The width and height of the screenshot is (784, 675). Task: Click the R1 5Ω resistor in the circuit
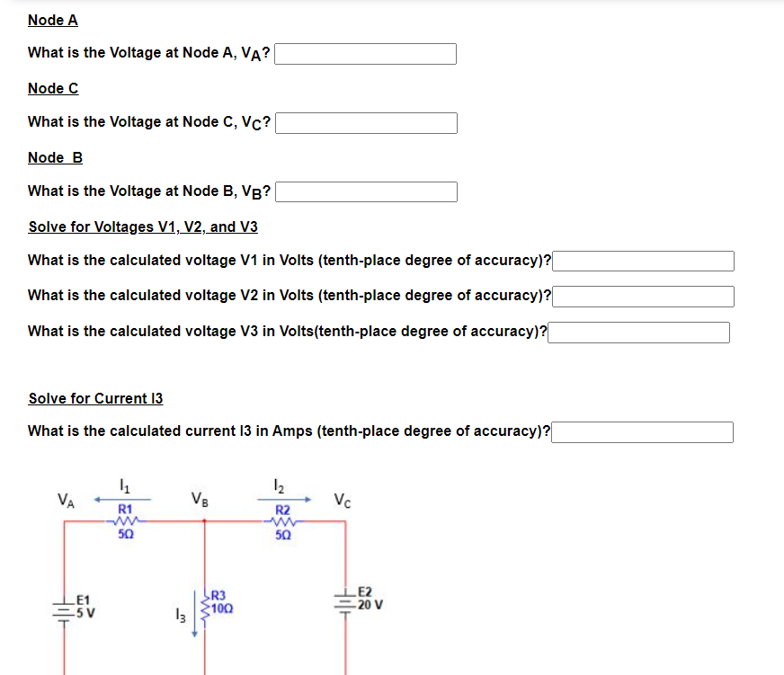(125, 521)
